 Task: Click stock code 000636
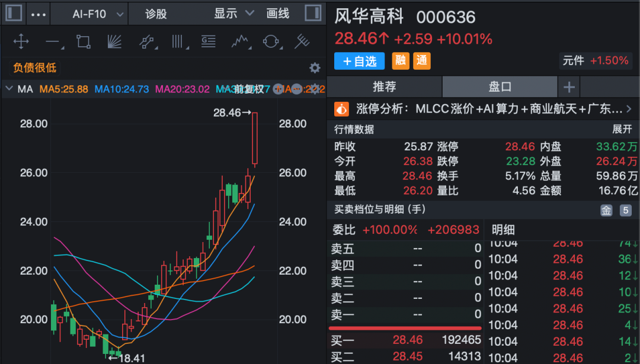[x=446, y=18]
